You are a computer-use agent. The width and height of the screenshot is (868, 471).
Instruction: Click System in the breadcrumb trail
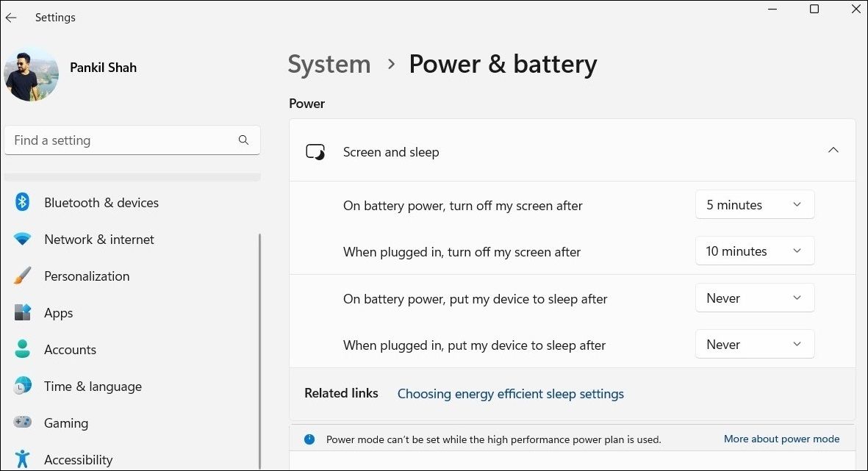[329, 64]
